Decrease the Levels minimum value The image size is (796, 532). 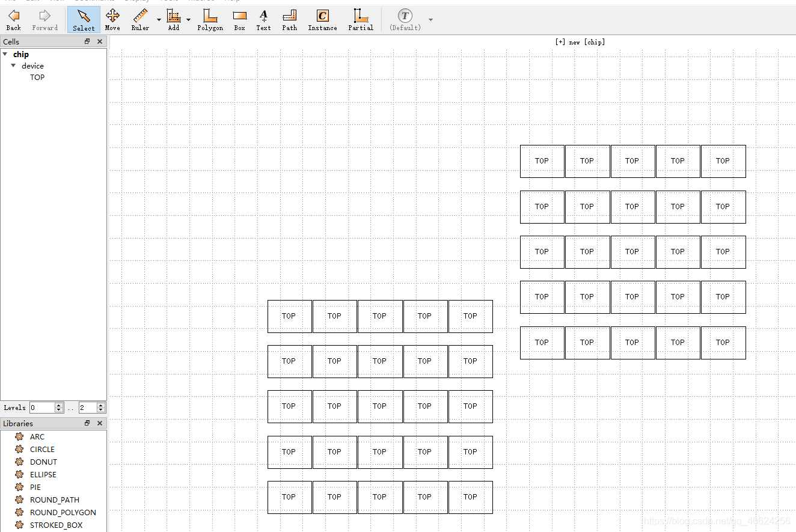click(x=59, y=410)
